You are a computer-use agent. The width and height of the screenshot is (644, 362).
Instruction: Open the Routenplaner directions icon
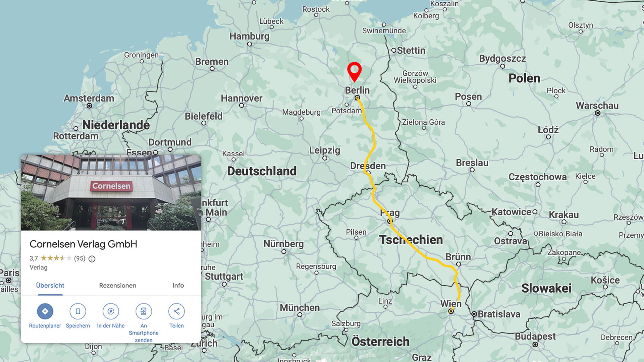click(45, 311)
